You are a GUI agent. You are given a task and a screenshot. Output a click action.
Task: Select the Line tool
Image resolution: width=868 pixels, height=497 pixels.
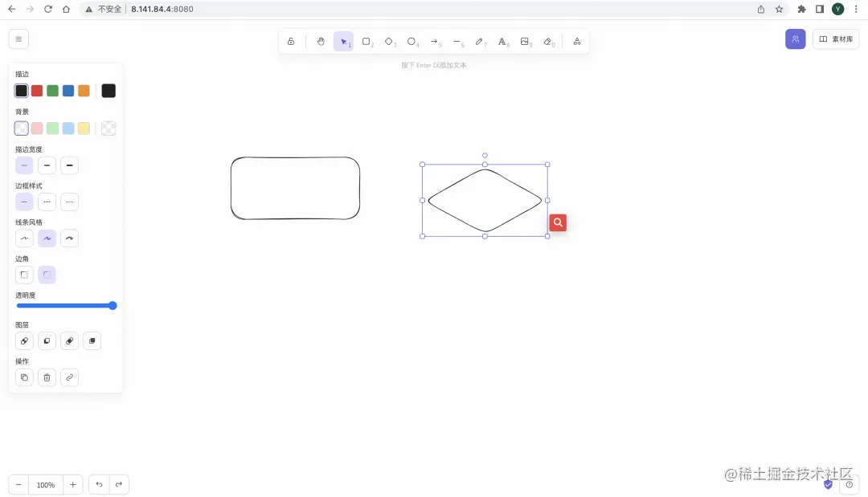click(457, 42)
